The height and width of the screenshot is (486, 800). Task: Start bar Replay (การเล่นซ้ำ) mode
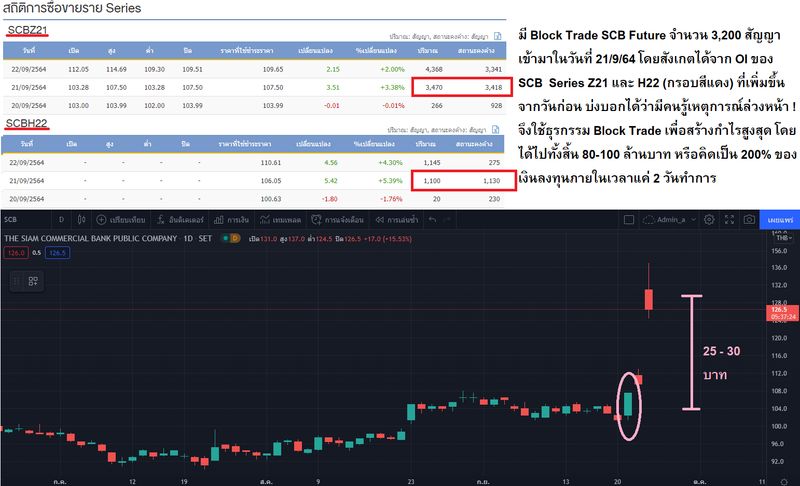[397, 220]
